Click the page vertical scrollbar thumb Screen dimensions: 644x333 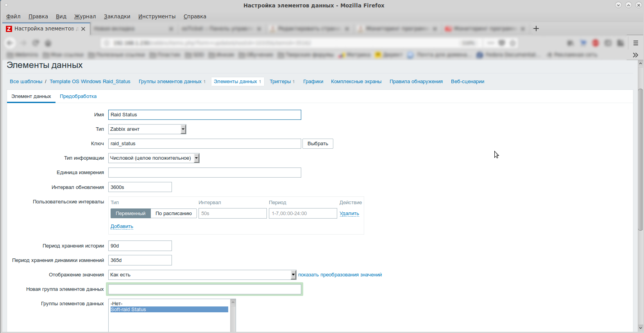point(640,159)
